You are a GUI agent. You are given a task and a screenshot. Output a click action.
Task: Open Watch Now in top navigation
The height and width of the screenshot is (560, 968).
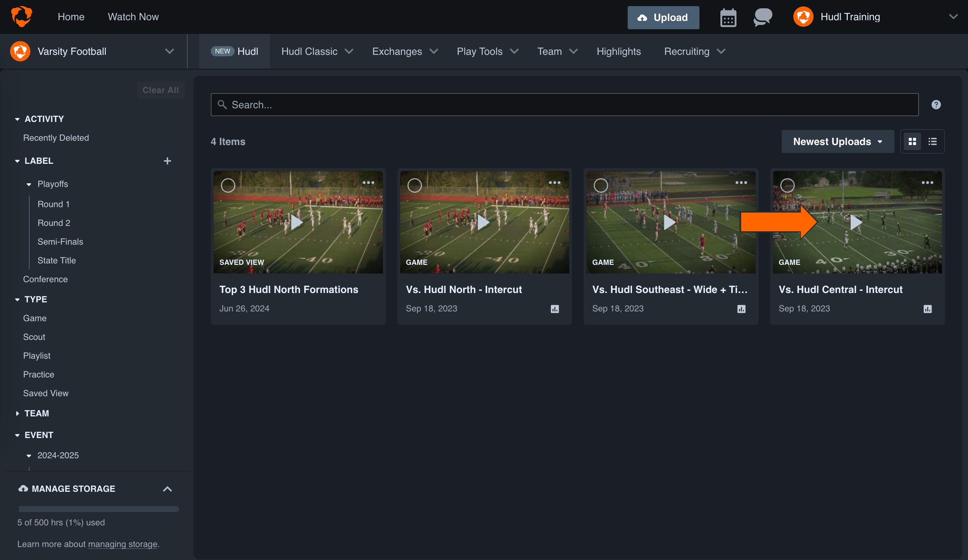(x=133, y=17)
